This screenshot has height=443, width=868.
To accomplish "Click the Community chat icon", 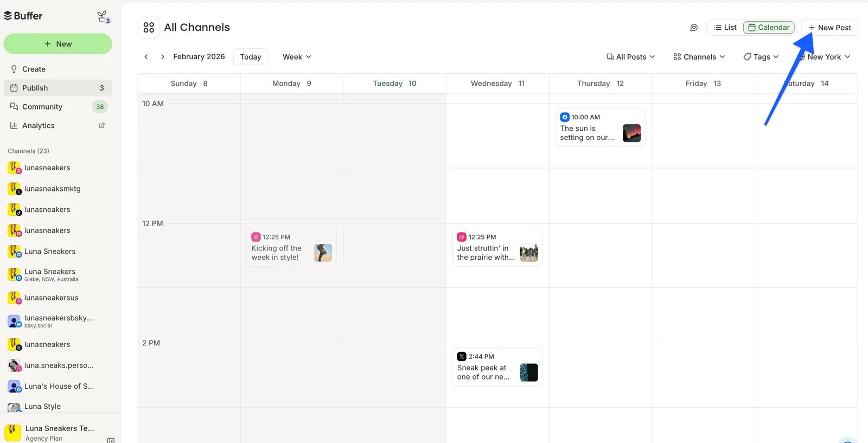I will (14, 106).
